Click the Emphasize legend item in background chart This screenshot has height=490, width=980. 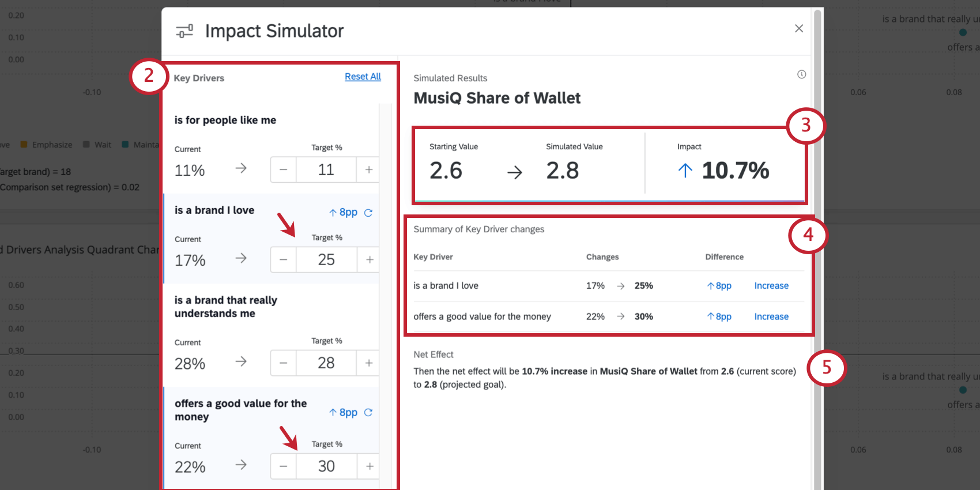(x=47, y=145)
